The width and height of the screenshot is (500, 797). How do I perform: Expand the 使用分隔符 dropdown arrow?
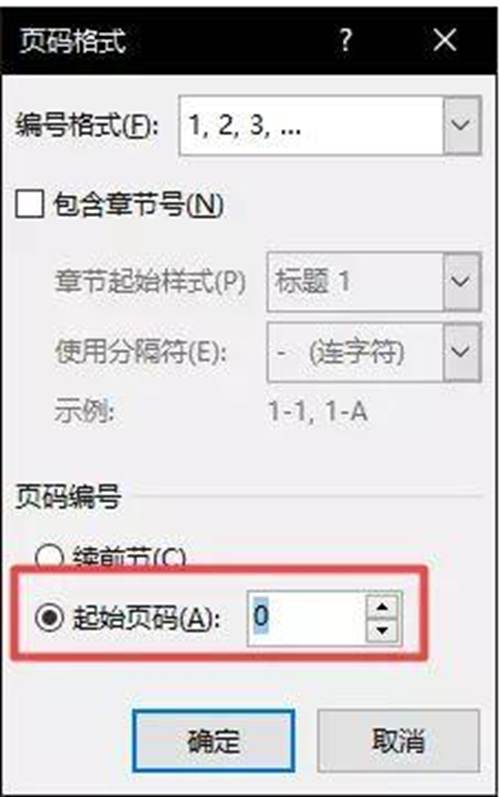click(461, 352)
